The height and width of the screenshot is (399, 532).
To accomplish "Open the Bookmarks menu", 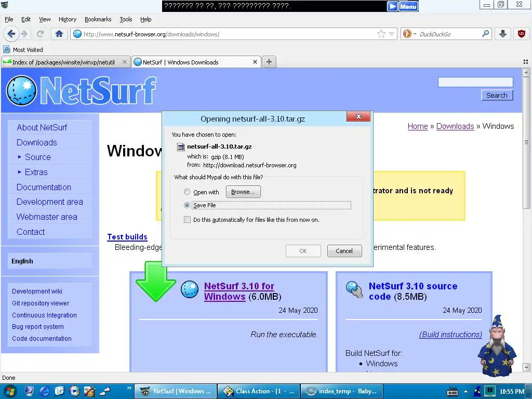I will [x=98, y=19].
